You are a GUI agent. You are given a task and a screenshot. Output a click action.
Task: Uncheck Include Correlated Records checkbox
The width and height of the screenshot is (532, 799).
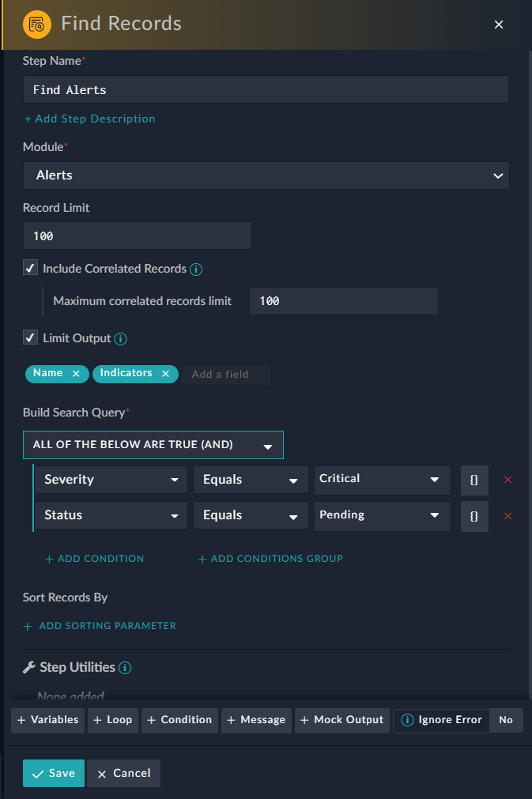(x=30, y=269)
